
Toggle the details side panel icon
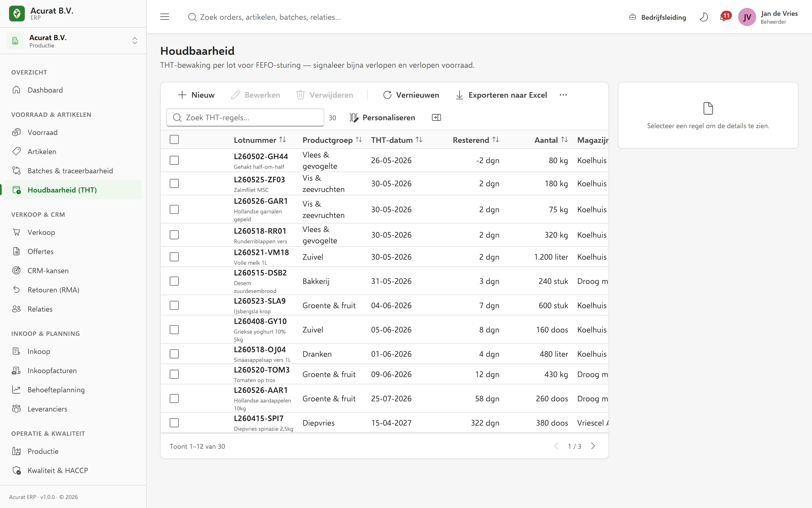436,117
